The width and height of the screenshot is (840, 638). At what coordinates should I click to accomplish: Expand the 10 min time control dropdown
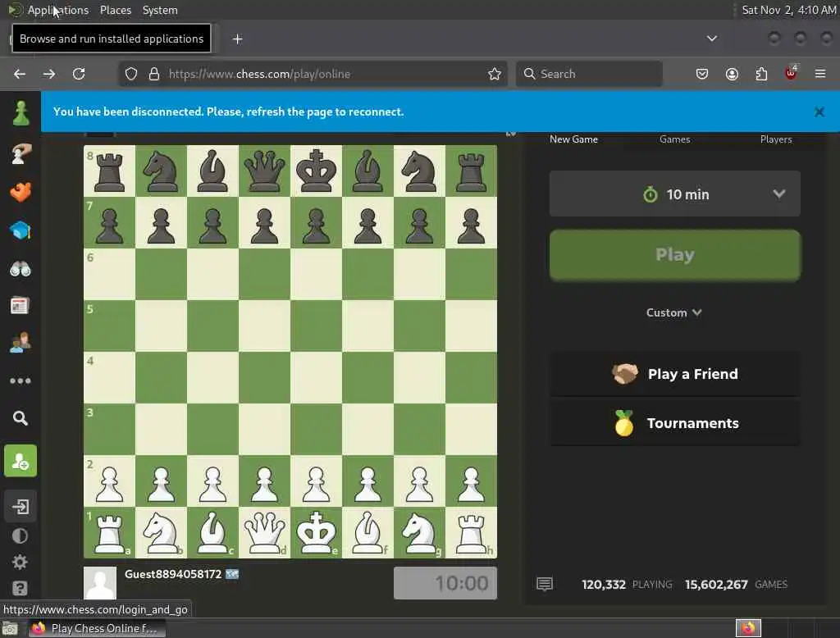(675, 194)
